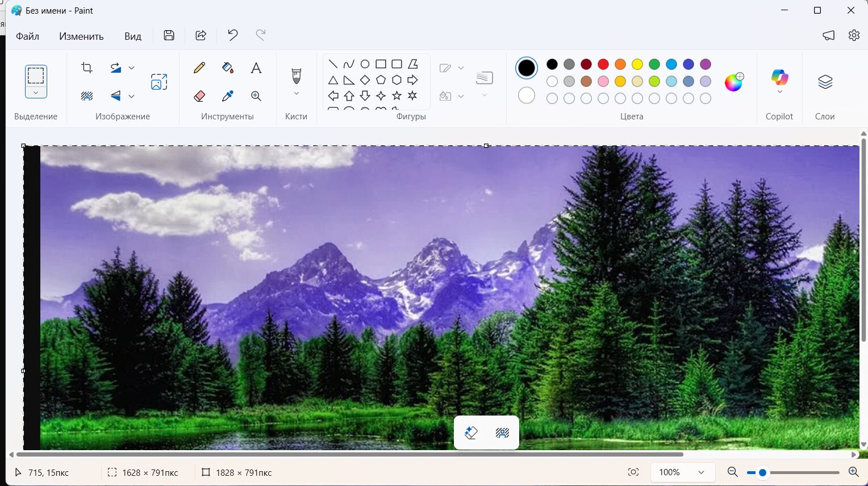Screen dimensions: 868x486
Task: Click the Crop image icon
Action: pyautogui.click(x=87, y=68)
